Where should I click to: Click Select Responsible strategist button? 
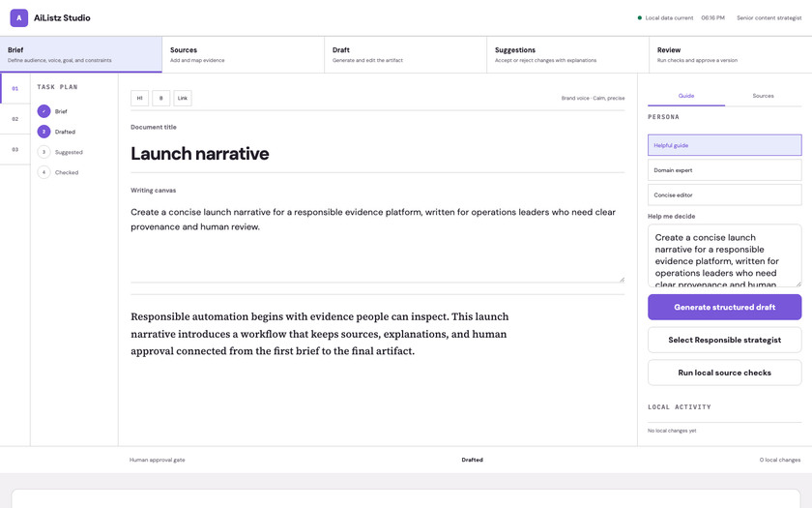[724, 340]
